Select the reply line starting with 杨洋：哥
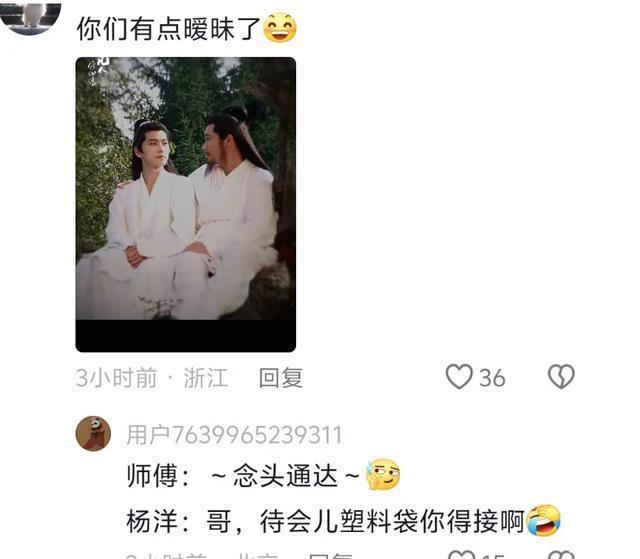The image size is (640, 559). 326,521
